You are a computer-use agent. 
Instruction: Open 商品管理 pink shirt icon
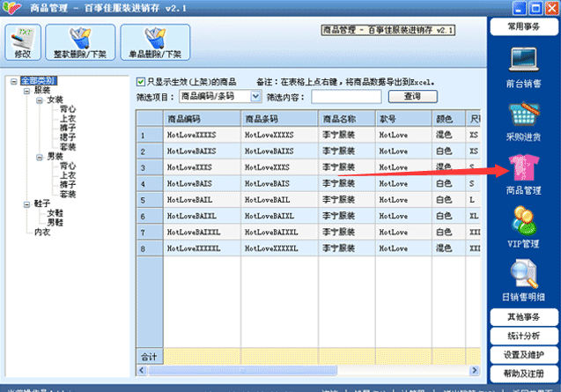pos(524,167)
